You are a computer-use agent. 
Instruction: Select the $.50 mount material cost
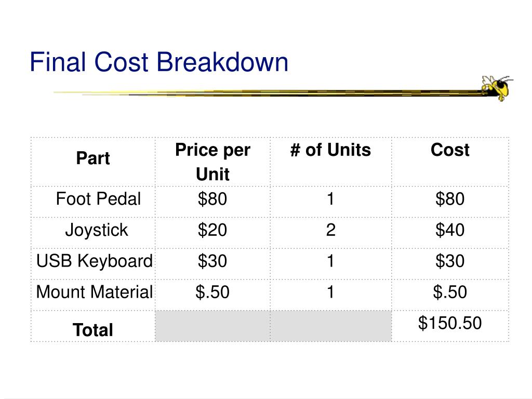click(x=450, y=292)
